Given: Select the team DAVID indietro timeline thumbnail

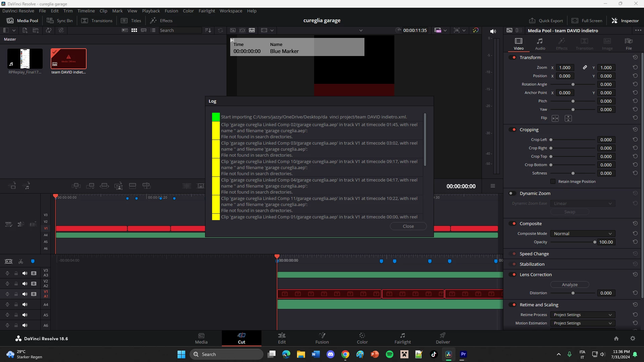Looking at the screenshot, I should [68, 59].
